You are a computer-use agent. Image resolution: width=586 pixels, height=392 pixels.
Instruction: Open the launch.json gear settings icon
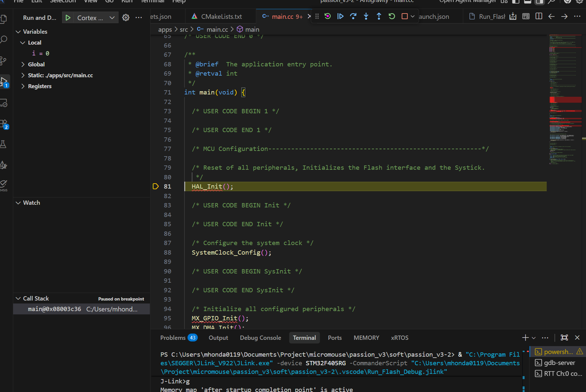(126, 18)
